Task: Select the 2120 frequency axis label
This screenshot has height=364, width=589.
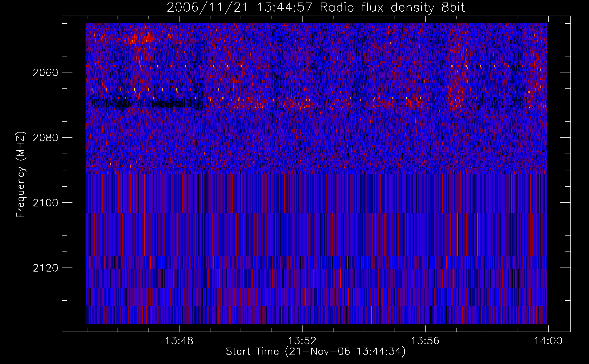Action: [x=46, y=268]
